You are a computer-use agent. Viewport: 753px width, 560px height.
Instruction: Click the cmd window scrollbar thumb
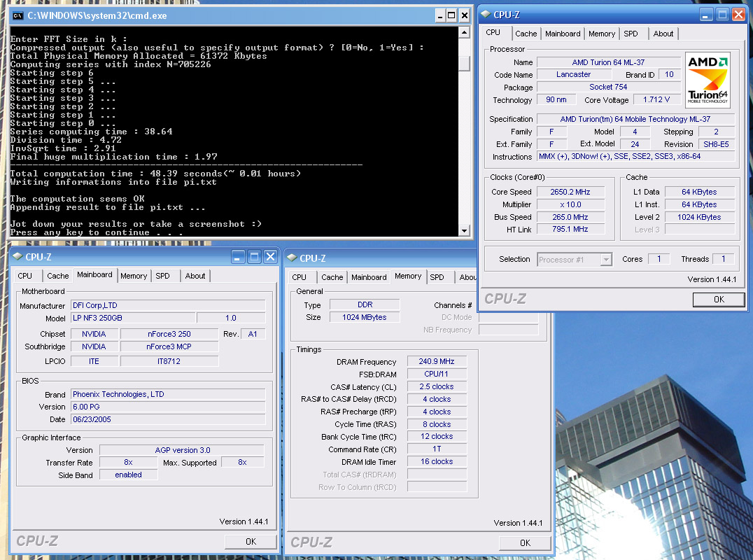click(464, 64)
